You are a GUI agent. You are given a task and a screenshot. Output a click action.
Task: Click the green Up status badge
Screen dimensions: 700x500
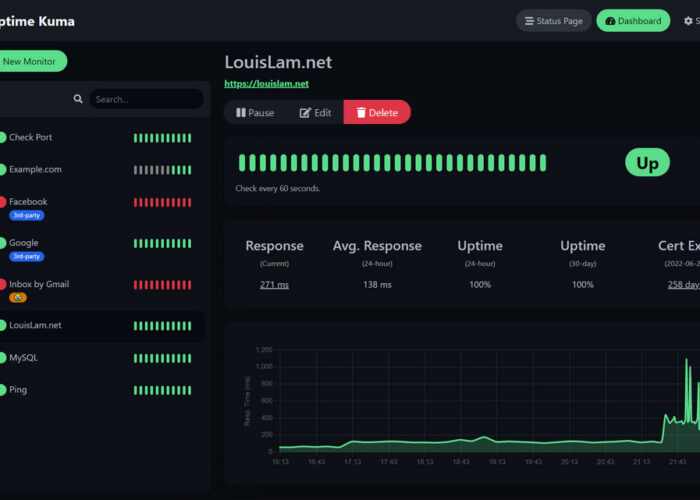click(x=647, y=163)
